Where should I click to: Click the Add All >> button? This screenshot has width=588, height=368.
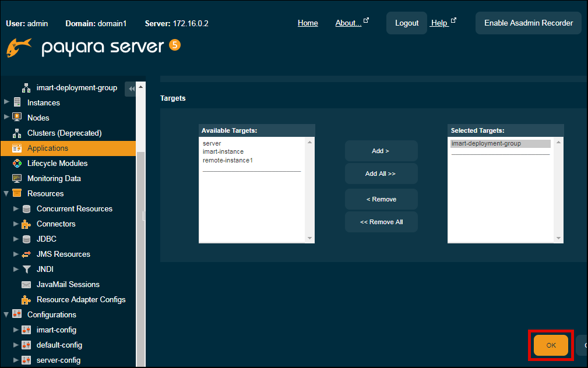(x=381, y=174)
